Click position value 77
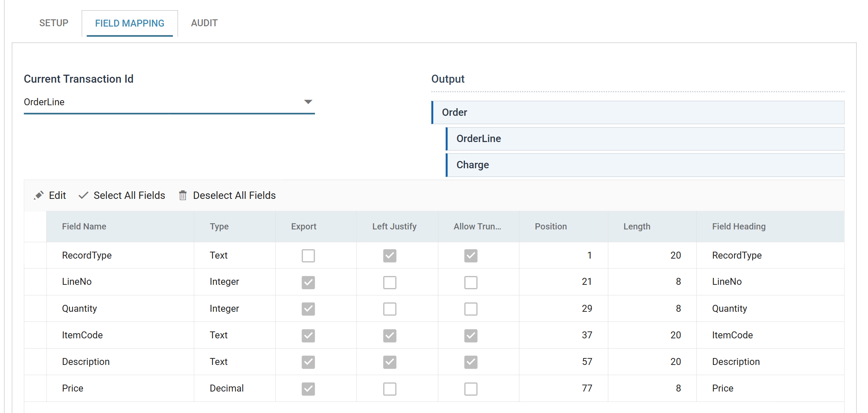 coord(587,388)
